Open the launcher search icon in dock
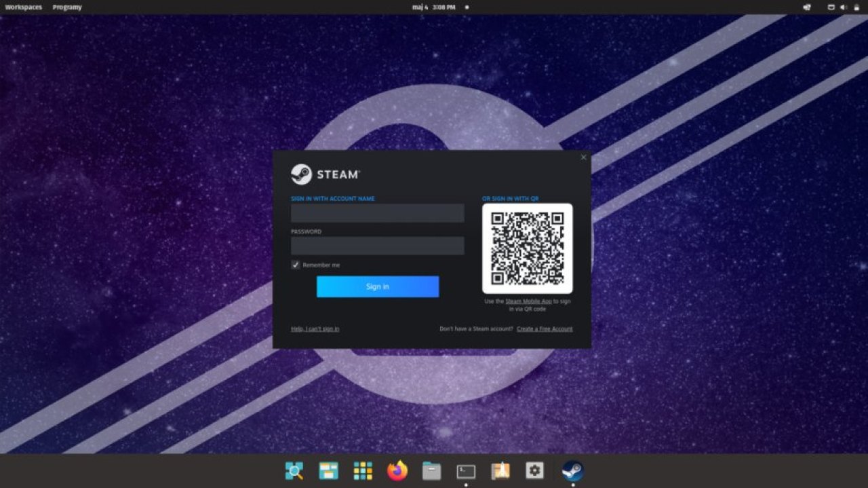Viewport: 868px width, 488px height. 294,470
